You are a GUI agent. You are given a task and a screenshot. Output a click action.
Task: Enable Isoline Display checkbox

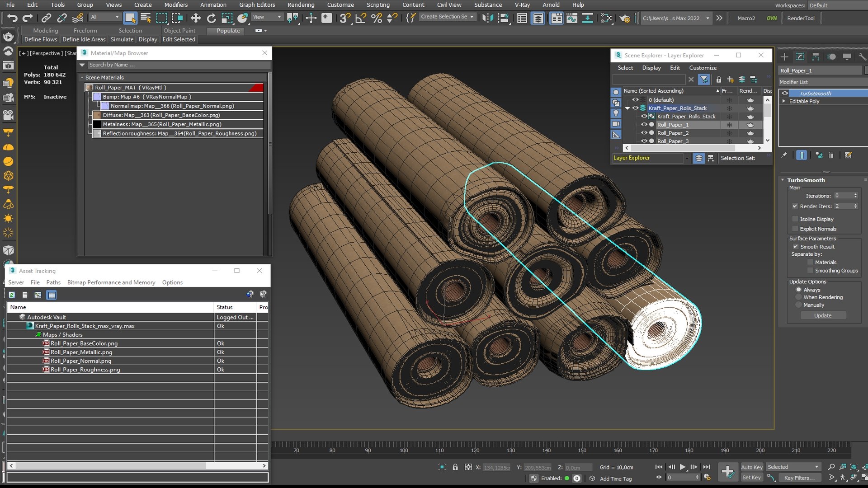coord(795,219)
